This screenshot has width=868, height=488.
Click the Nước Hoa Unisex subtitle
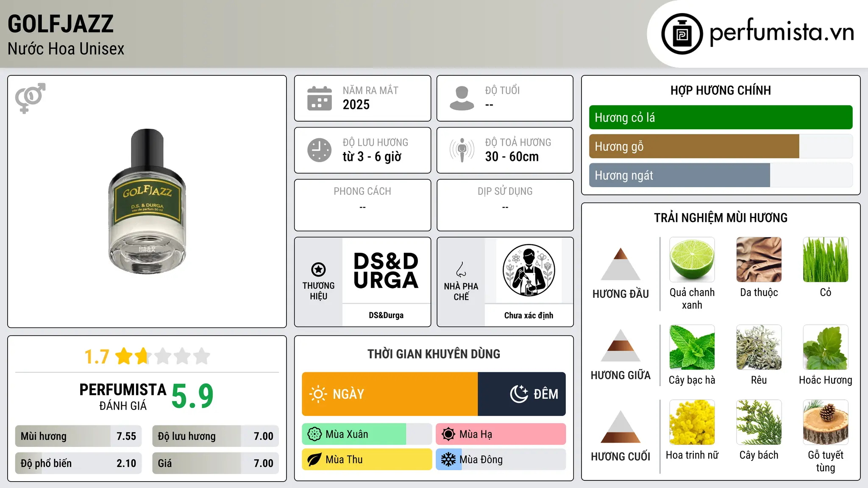[66, 49]
